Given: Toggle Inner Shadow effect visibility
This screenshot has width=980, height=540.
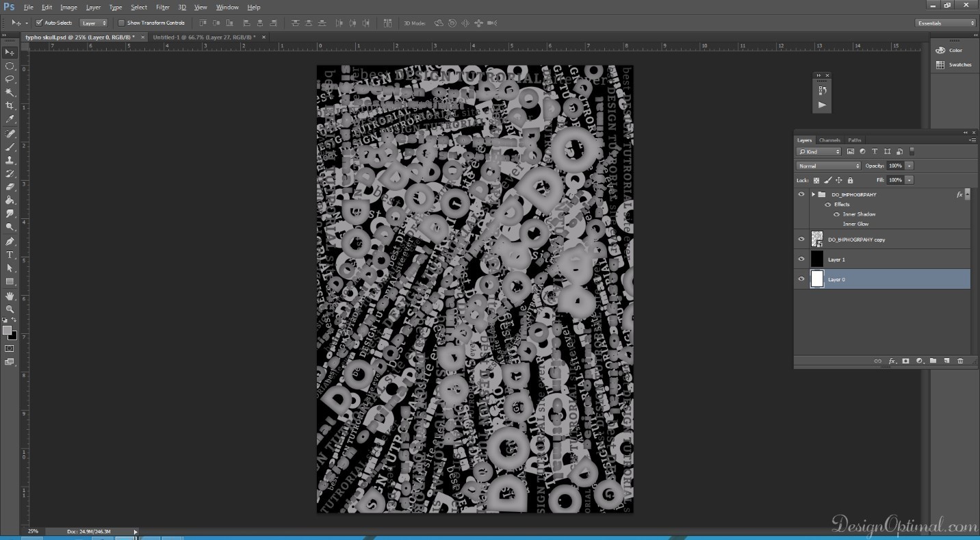Looking at the screenshot, I should tap(836, 214).
